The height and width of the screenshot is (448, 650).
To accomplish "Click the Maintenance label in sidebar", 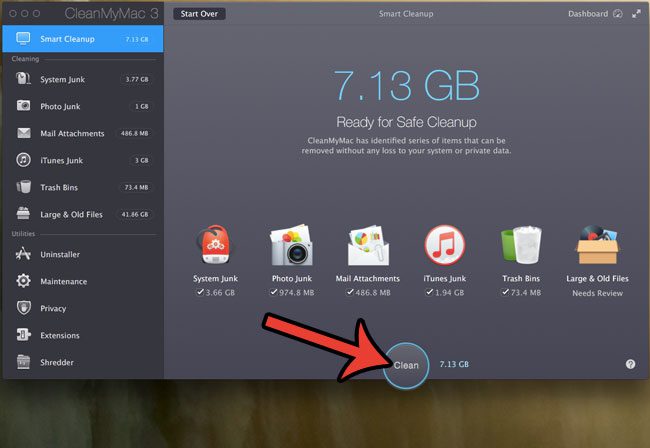I will pyautogui.click(x=64, y=281).
